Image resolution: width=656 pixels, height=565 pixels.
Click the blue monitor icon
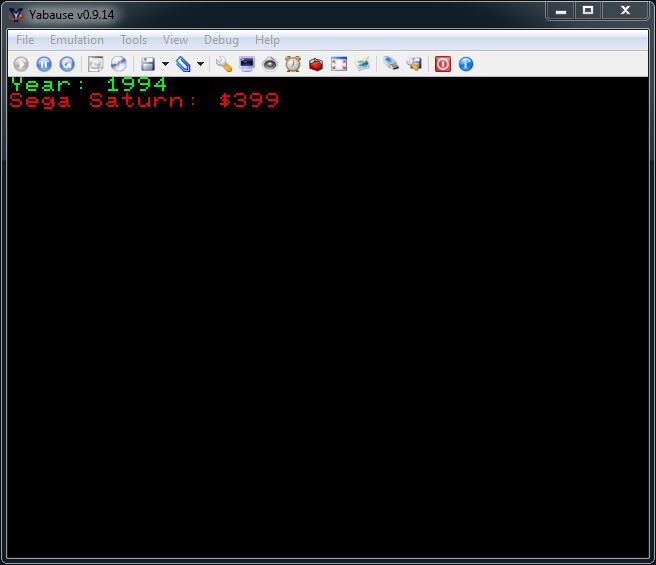coord(247,64)
